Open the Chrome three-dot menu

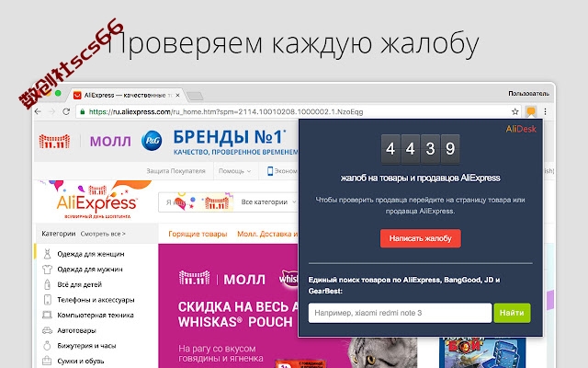point(545,111)
